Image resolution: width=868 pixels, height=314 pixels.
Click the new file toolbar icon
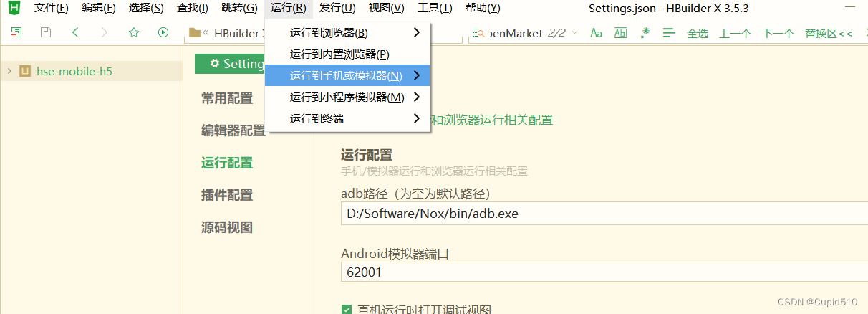[x=16, y=33]
